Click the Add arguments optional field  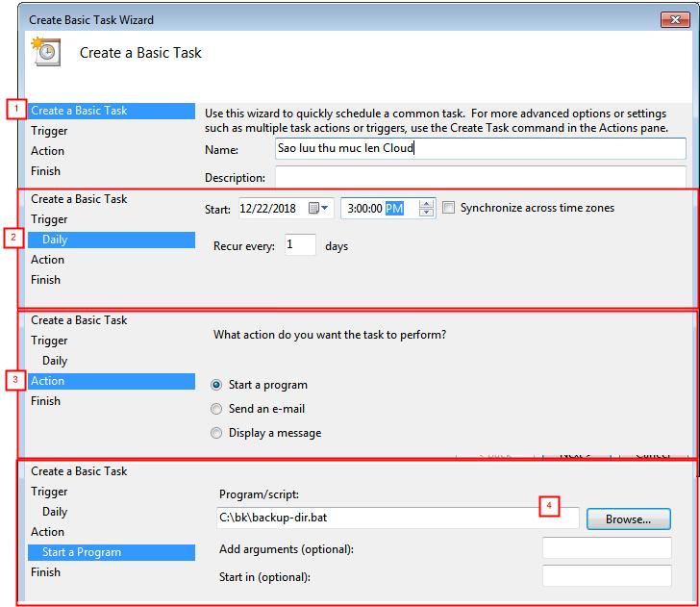607,548
